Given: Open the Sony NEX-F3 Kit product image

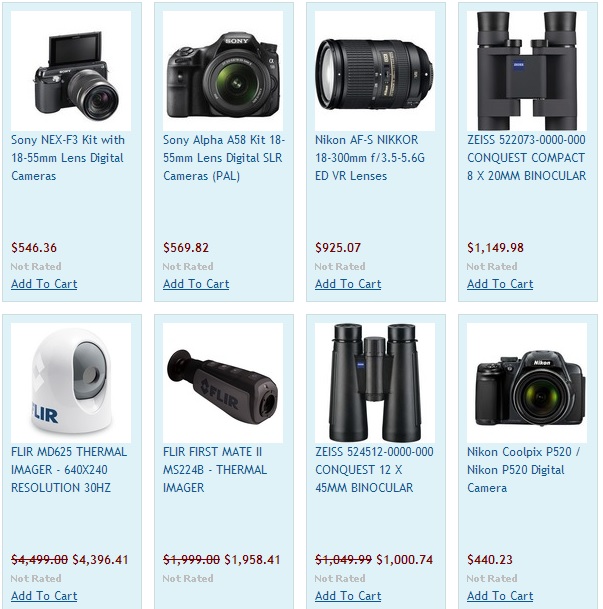Looking at the screenshot, I should tap(71, 71).
